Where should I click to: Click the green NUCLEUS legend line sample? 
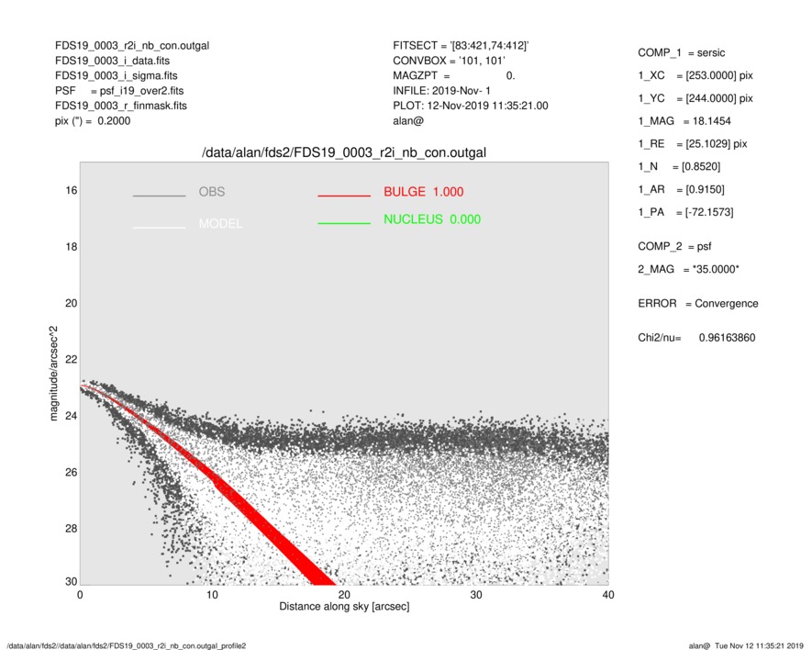point(344,223)
